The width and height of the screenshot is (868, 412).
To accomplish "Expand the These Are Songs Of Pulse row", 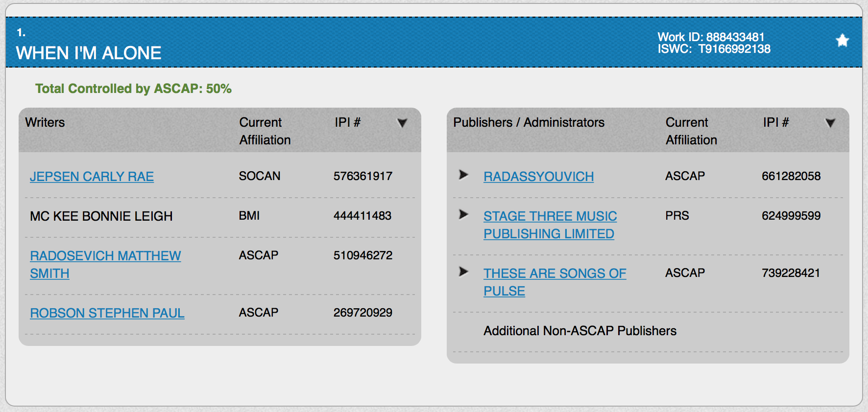I will click(463, 272).
